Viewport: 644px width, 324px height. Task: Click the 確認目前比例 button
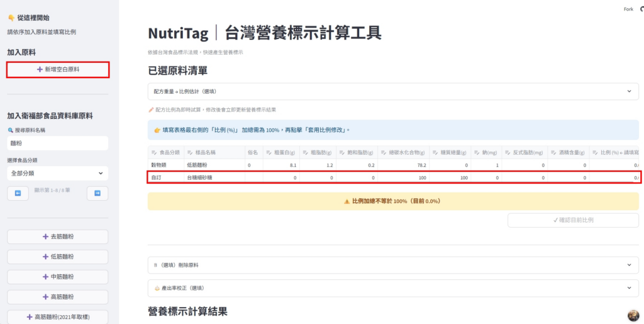[x=573, y=220]
